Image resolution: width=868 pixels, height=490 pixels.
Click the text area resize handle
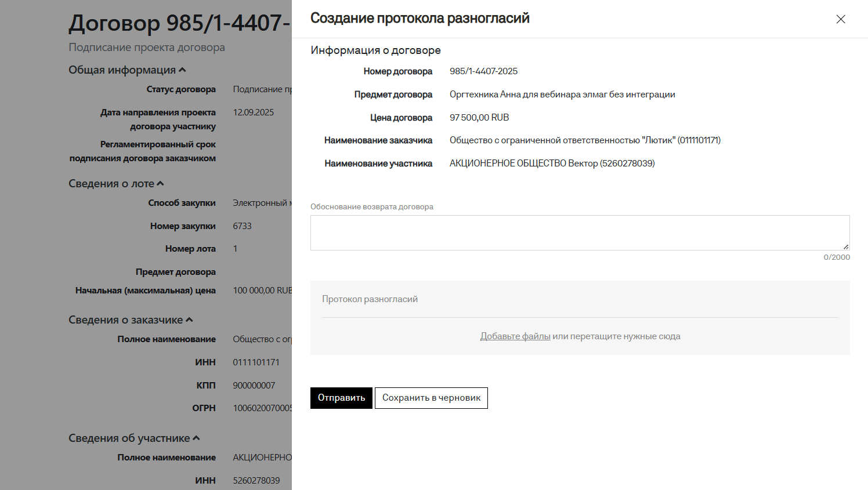(845, 246)
